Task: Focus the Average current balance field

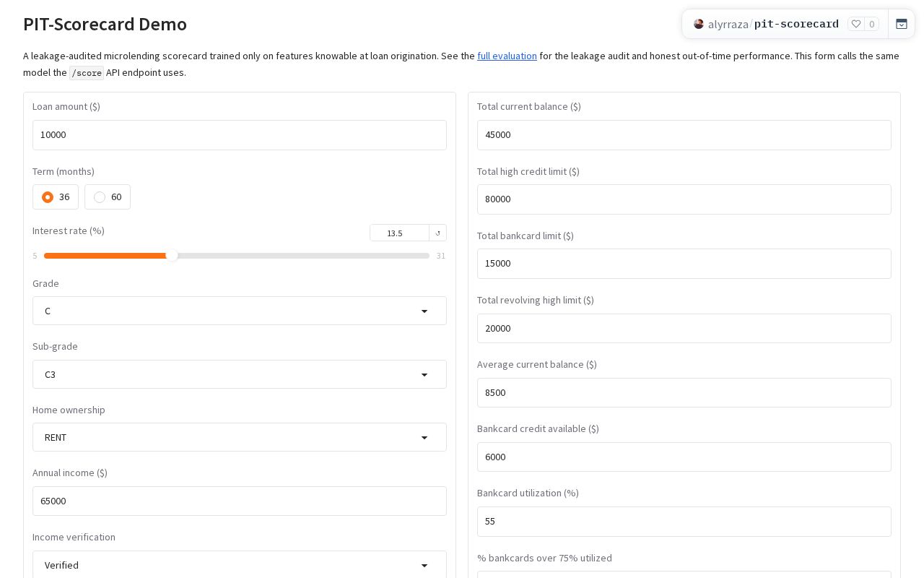Action: [x=684, y=392]
